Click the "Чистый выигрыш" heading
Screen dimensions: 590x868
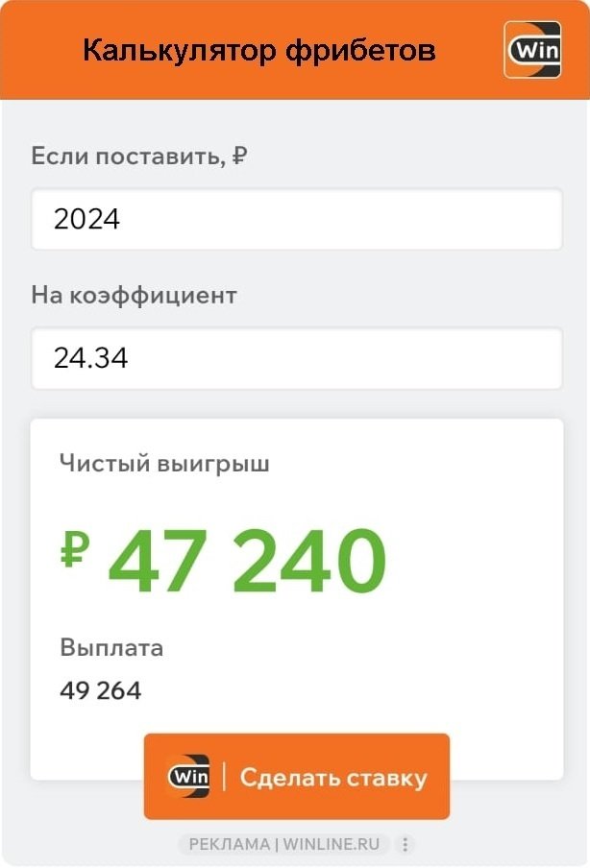coord(164,465)
